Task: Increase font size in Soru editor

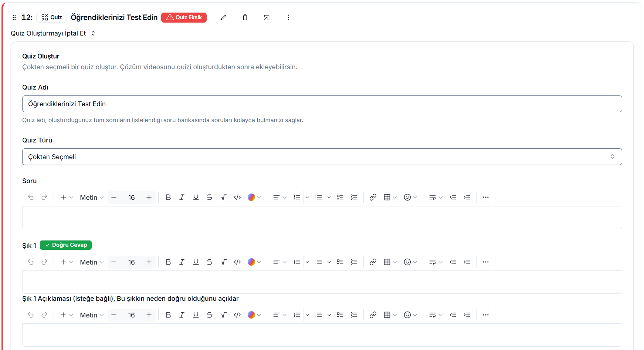Action: pos(149,197)
